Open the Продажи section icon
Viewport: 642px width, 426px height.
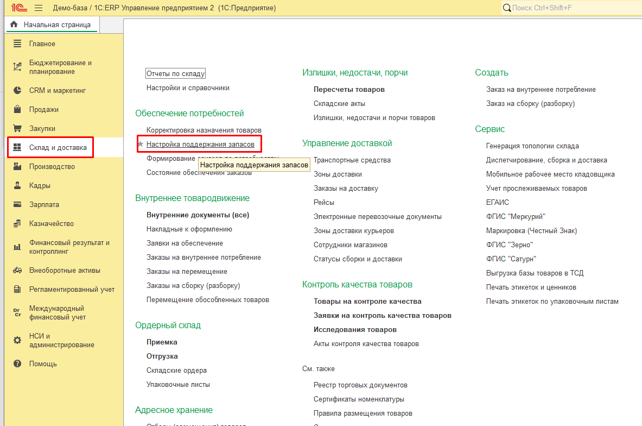(x=17, y=109)
